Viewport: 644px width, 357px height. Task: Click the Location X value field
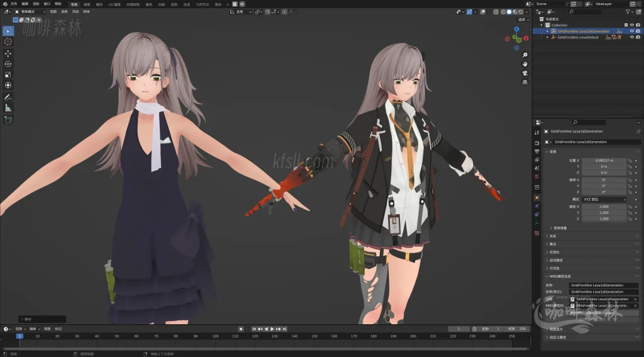604,161
